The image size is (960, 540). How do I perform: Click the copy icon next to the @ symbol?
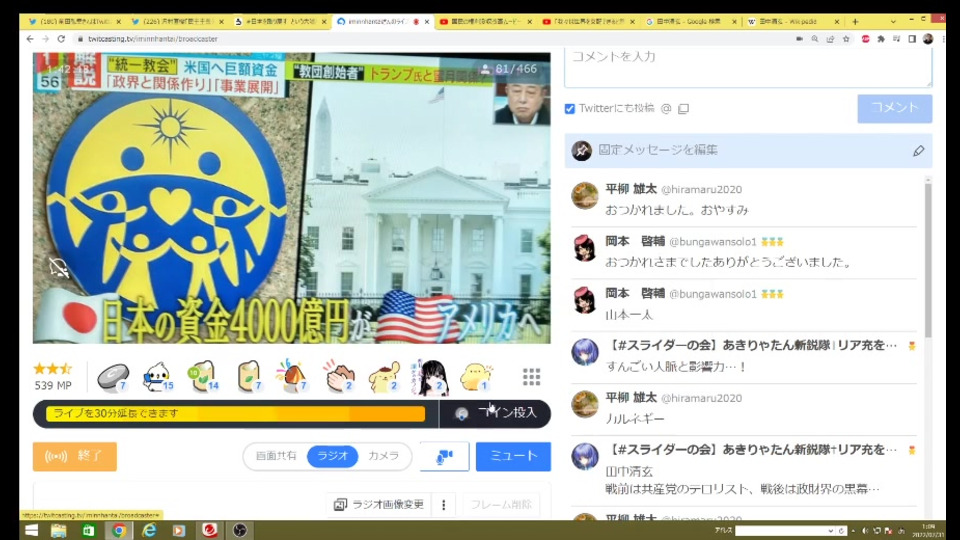683,108
